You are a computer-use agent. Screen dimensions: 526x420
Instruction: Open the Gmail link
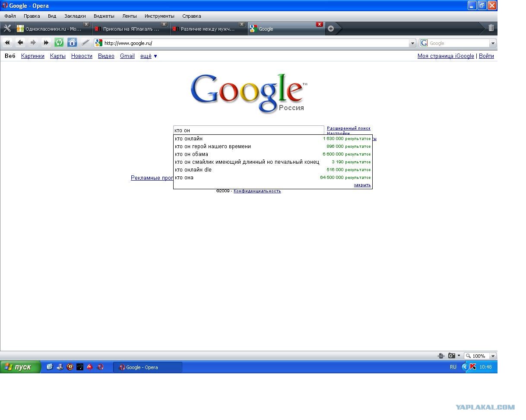point(127,56)
